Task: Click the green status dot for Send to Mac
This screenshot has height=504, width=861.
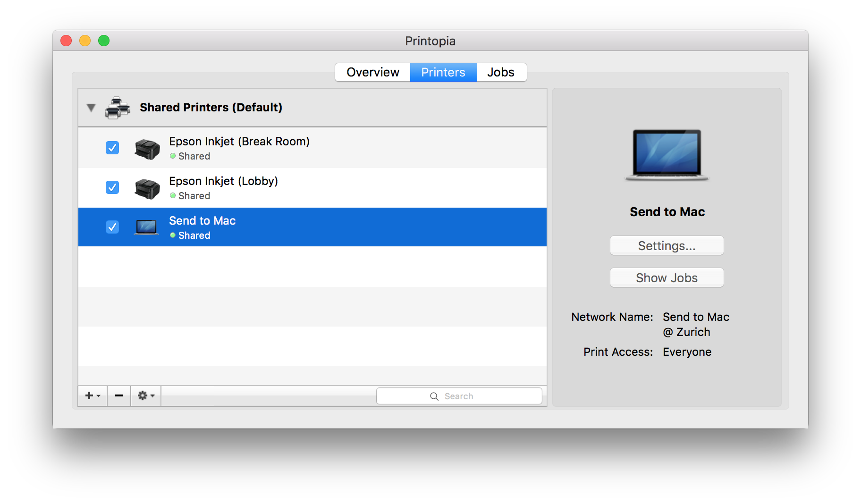Action: pyautogui.click(x=173, y=235)
